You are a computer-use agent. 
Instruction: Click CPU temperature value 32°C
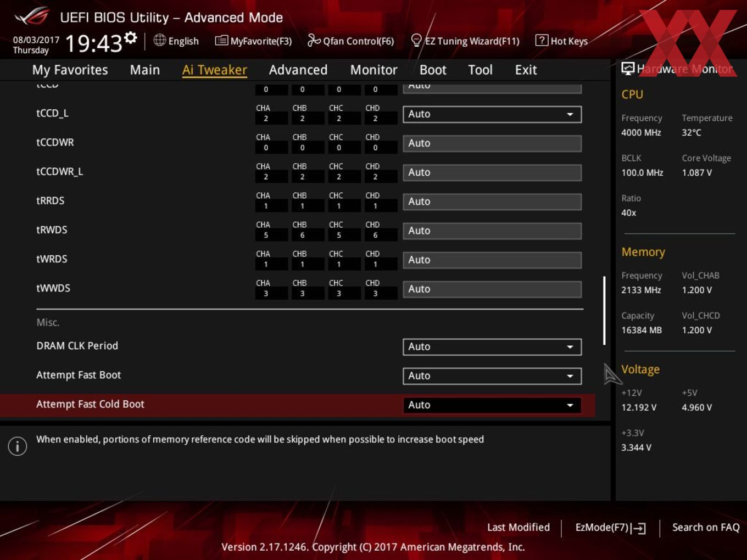[692, 132]
